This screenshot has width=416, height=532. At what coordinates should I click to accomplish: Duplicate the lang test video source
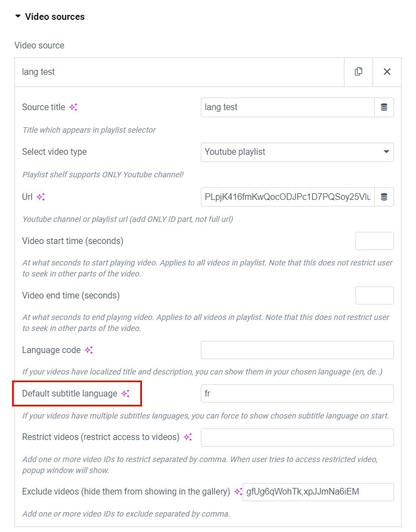(359, 72)
